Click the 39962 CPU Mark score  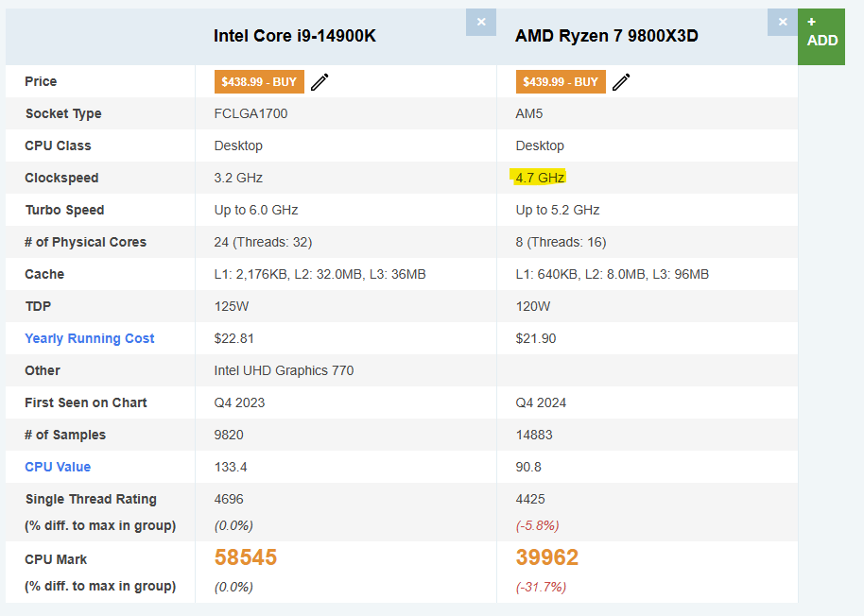click(547, 557)
